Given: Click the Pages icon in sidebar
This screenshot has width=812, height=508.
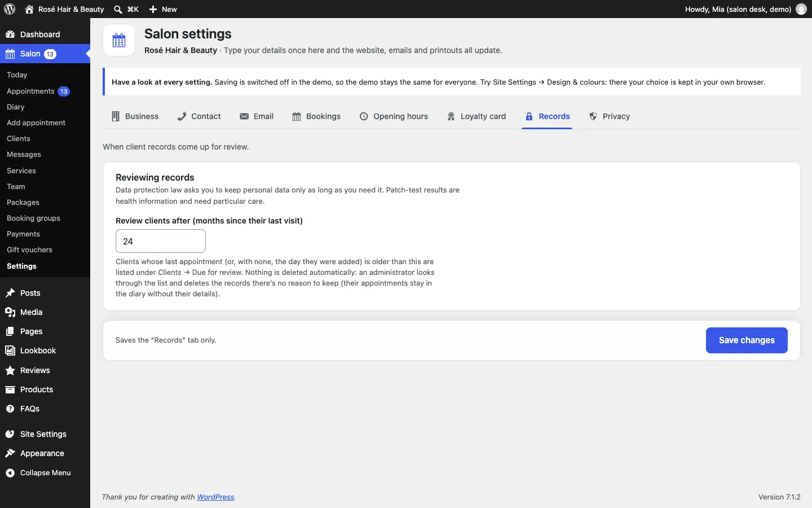Looking at the screenshot, I should tap(10, 331).
